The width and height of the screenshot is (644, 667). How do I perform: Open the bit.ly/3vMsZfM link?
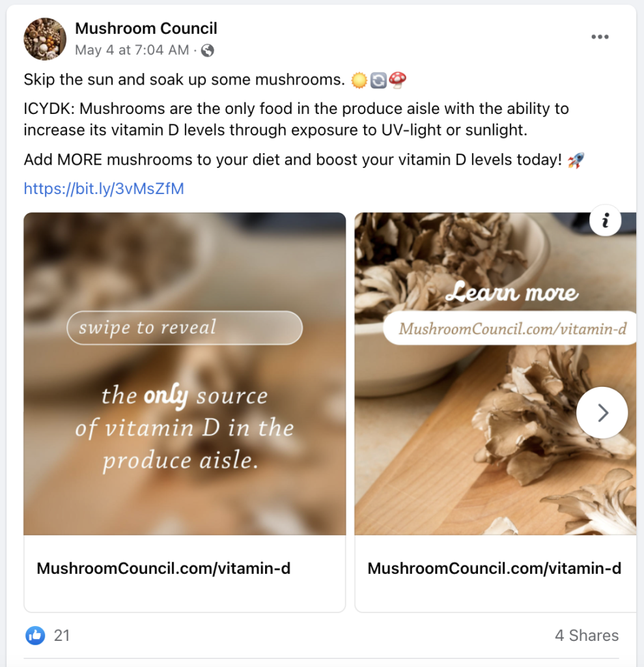pyautogui.click(x=104, y=188)
